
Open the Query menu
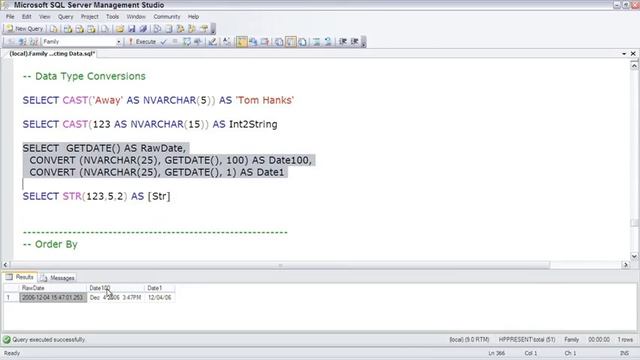(65, 17)
